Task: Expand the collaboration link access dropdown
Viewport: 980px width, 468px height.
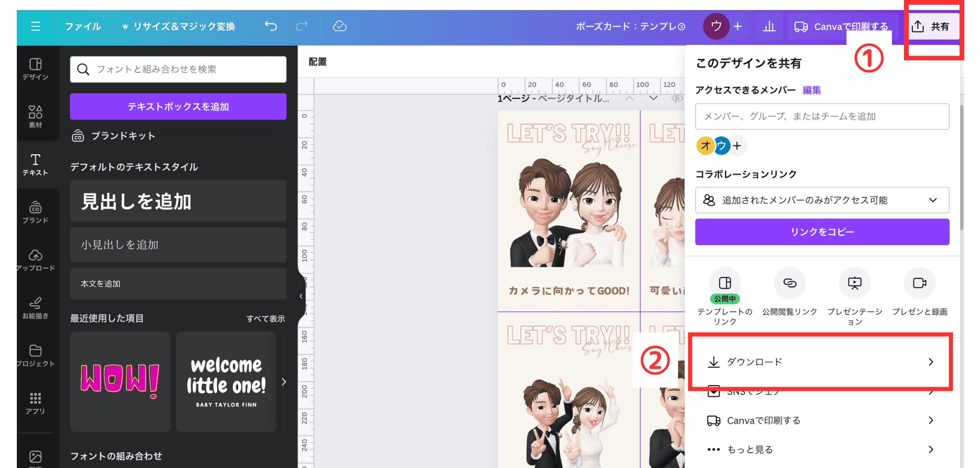Action: tap(822, 200)
